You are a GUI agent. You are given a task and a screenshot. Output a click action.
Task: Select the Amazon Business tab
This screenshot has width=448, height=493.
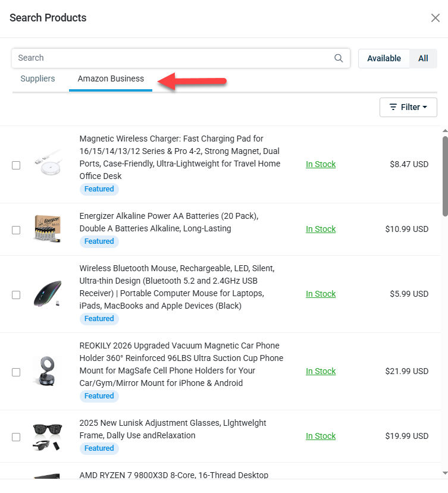point(111,78)
